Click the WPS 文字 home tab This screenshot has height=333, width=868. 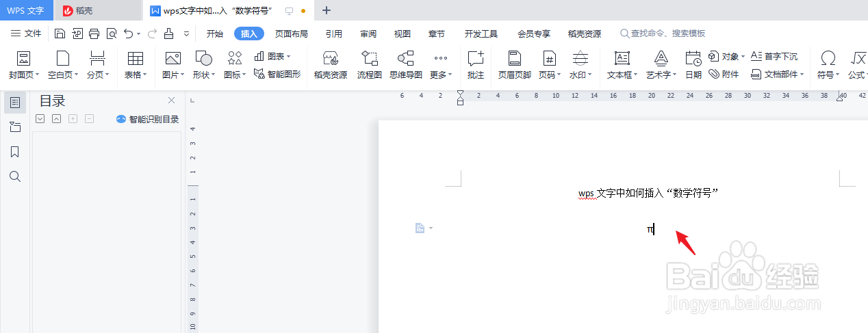pyautogui.click(x=26, y=10)
